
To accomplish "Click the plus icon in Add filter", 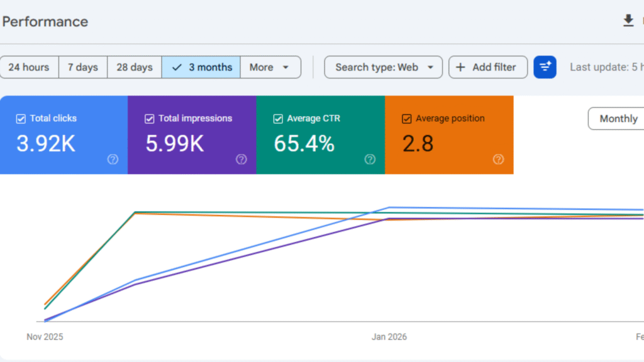I will pos(461,67).
